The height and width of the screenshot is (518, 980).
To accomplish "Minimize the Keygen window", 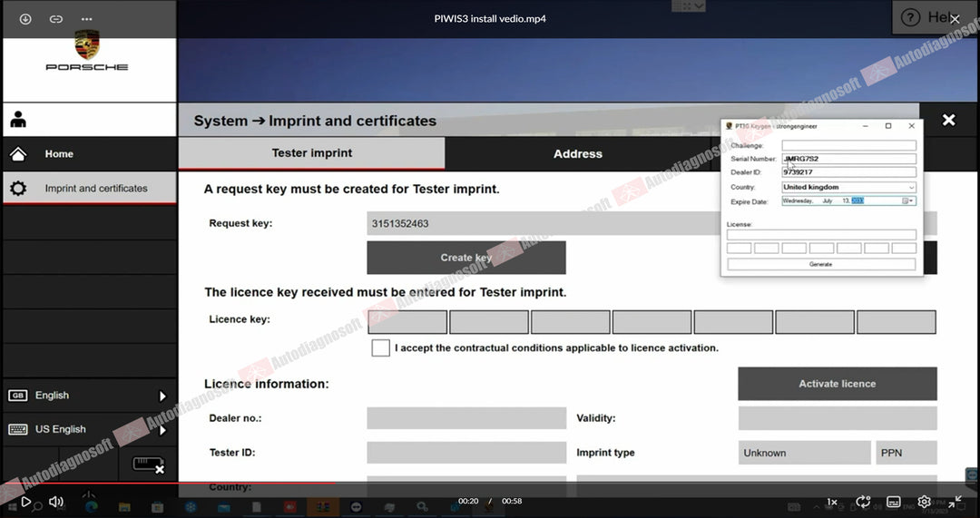I will pos(865,126).
